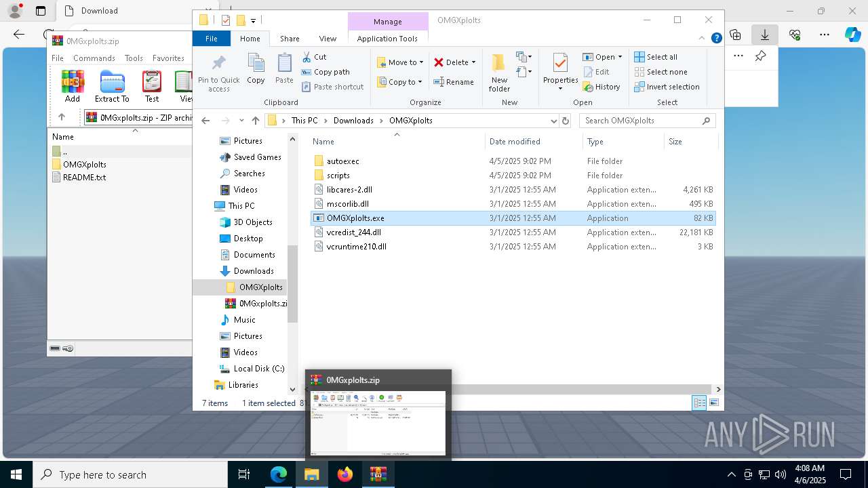Click Select none in the ribbon
This screenshot has width=868, height=488.
click(660, 72)
